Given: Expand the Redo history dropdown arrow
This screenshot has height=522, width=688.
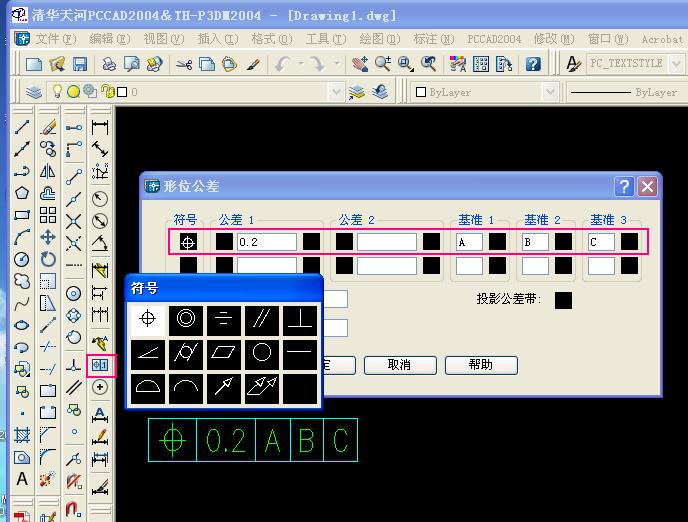Looking at the screenshot, I should (337, 64).
